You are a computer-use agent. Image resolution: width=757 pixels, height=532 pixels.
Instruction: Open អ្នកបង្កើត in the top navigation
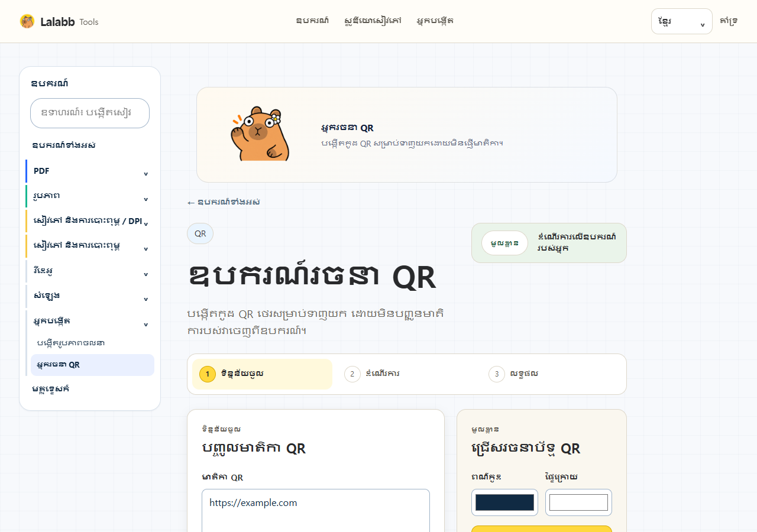435,21
